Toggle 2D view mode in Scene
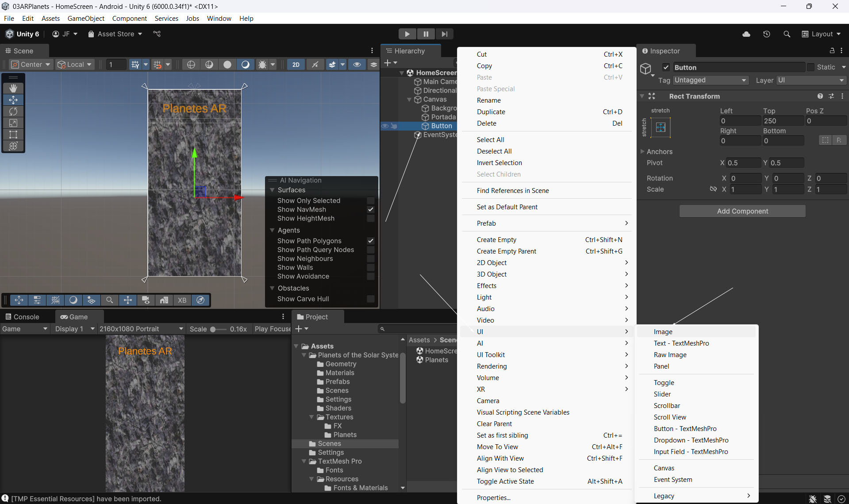 point(296,65)
